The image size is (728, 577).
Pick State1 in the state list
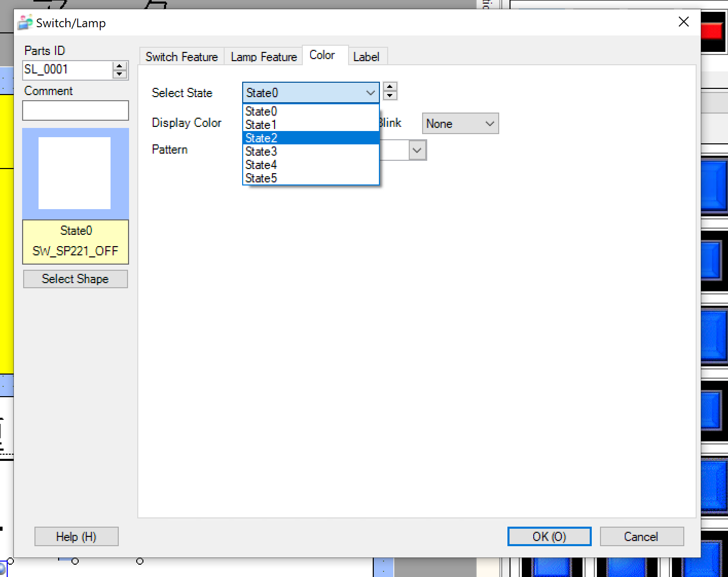(311, 125)
